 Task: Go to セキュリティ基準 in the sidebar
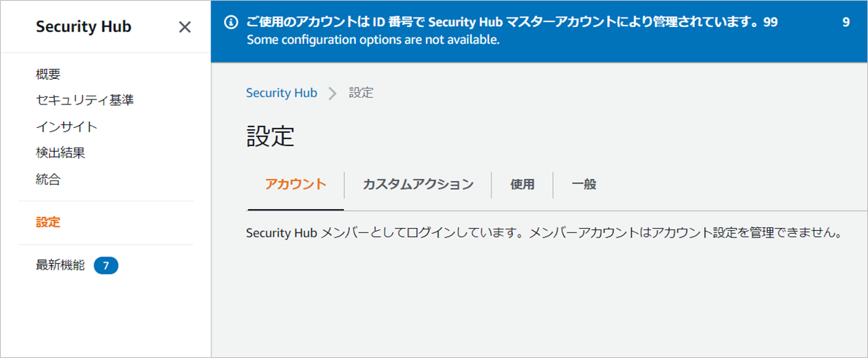coord(85,100)
